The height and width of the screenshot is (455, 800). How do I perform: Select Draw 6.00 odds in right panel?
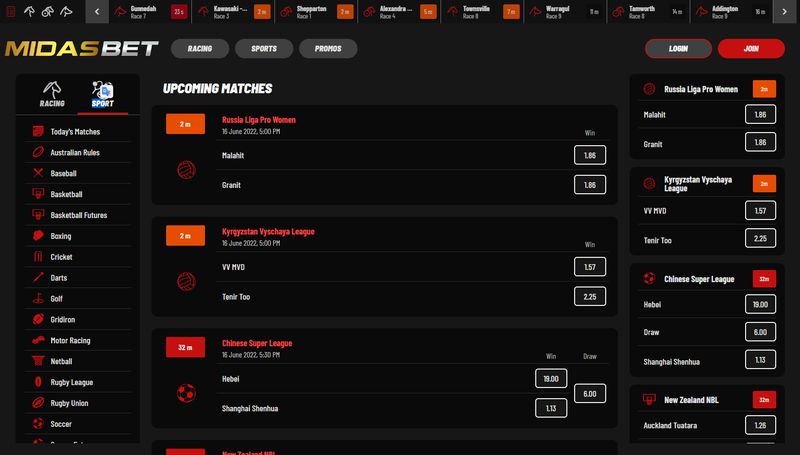tap(760, 332)
